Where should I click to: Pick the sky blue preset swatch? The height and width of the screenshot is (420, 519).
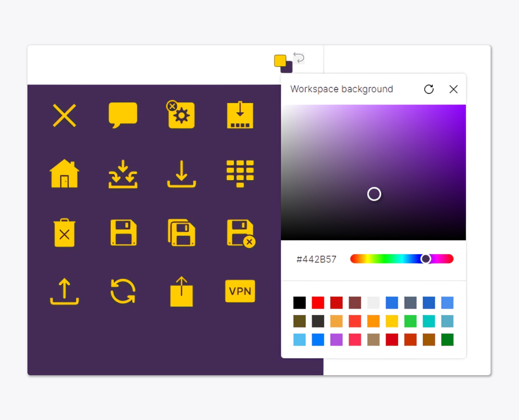[x=299, y=340]
